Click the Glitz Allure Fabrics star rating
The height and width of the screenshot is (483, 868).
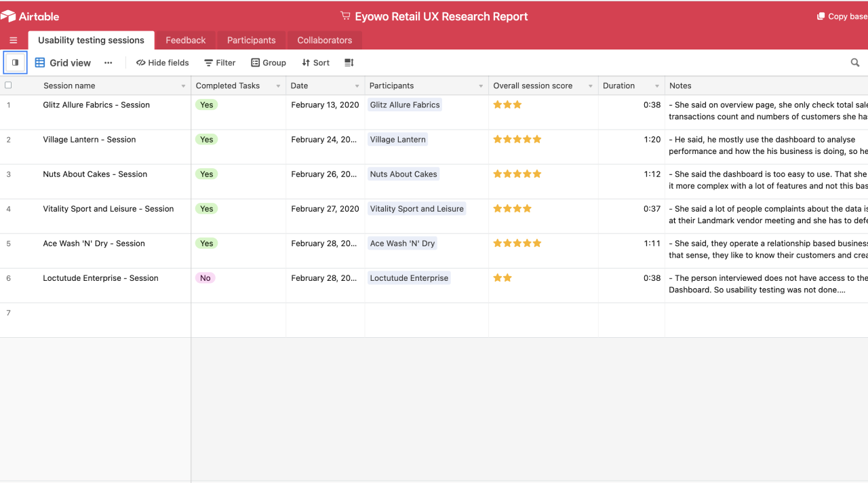pyautogui.click(x=507, y=104)
